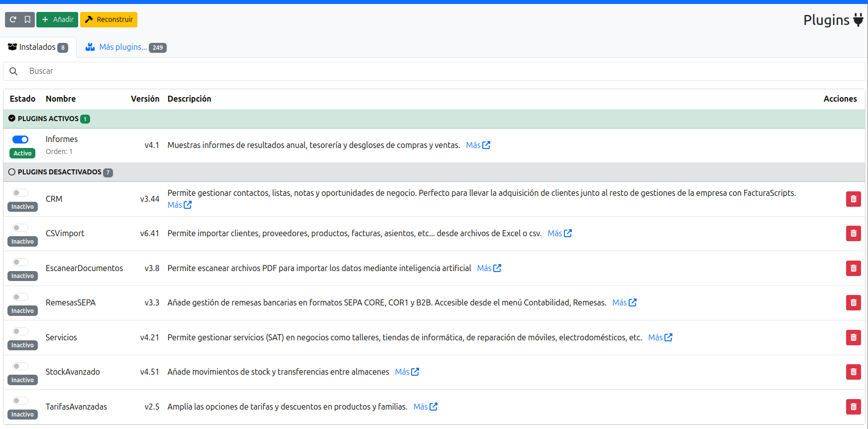
Task: Enable the RemesasSEPA plugin toggle
Action: [x=20, y=297]
